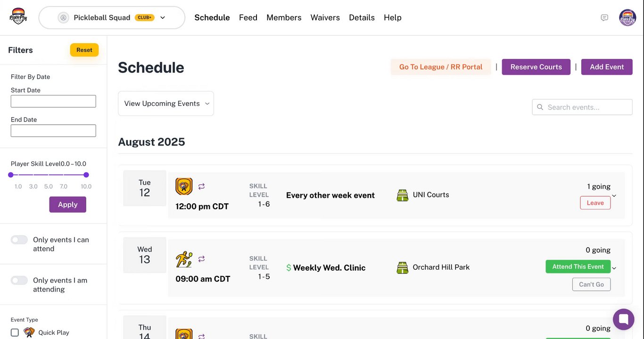Enable Only events I am attending

coord(19,280)
